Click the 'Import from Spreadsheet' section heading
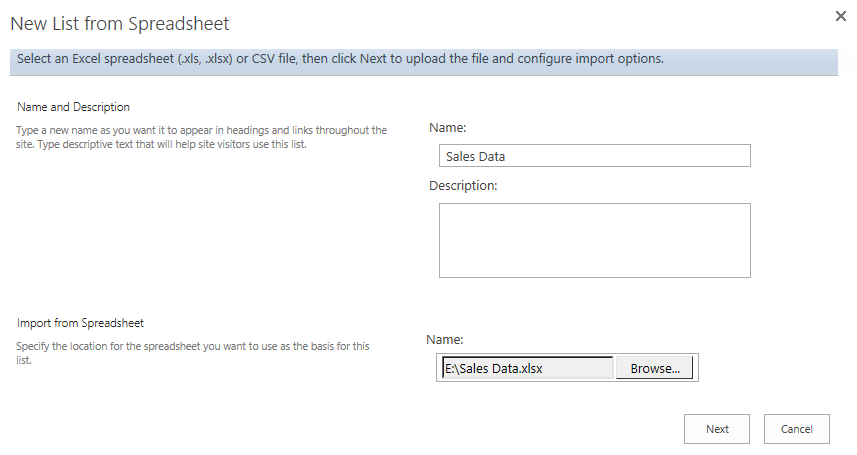Screen dimensions: 857x455 click(80, 323)
